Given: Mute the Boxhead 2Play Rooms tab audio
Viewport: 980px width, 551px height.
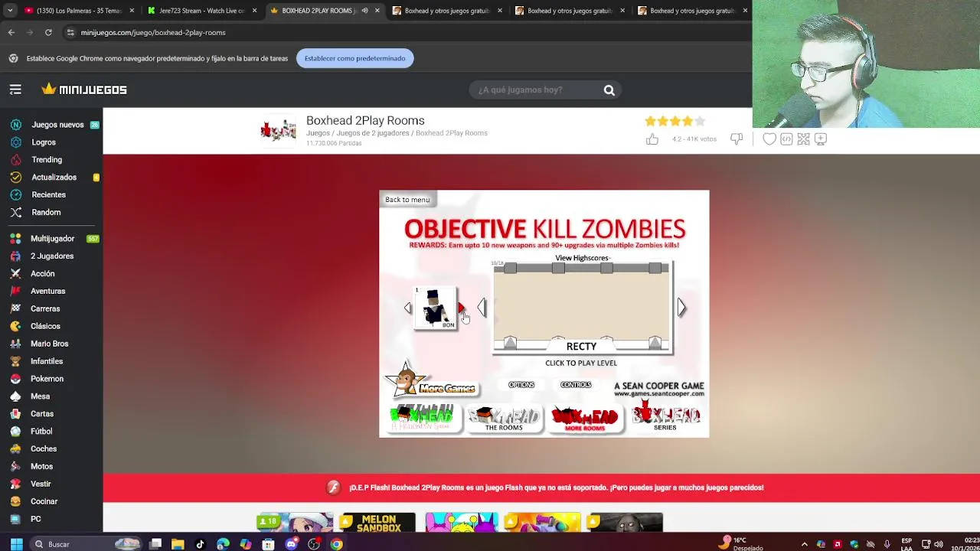Looking at the screenshot, I should (x=364, y=11).
